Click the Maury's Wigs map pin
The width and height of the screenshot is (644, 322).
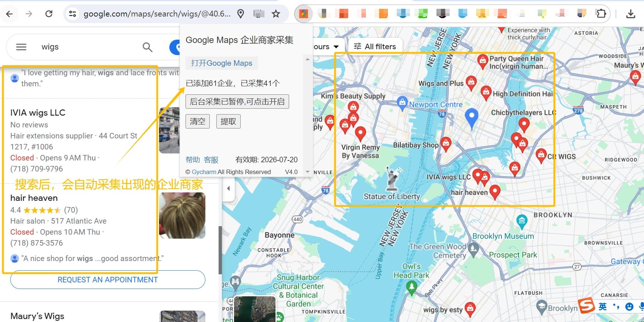tap(635, 77)
